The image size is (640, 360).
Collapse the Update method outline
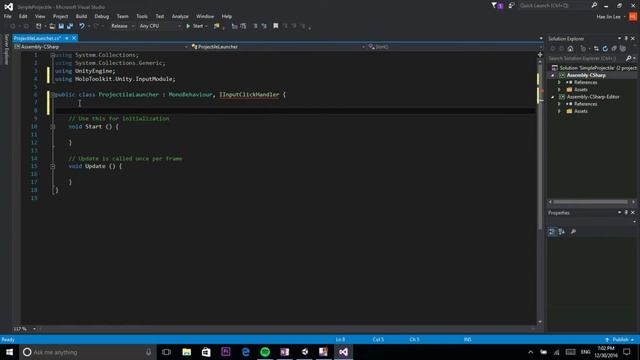53,167
